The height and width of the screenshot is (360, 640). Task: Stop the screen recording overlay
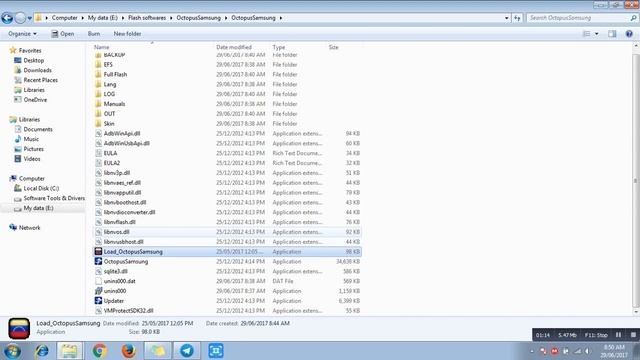coord(633,335)
